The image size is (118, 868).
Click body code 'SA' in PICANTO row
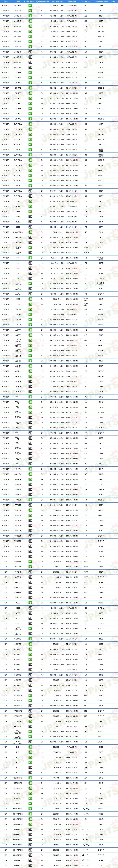pos(86,726)
